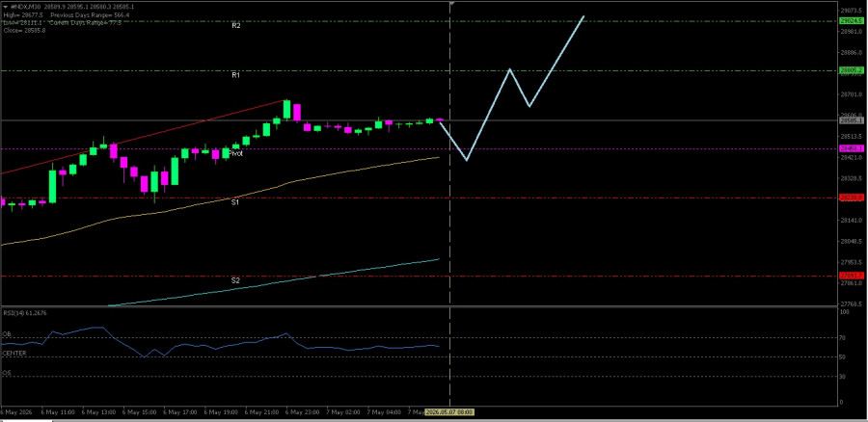Click the Pivot level label
Screen dimensions: 868x422
[236, 153]
